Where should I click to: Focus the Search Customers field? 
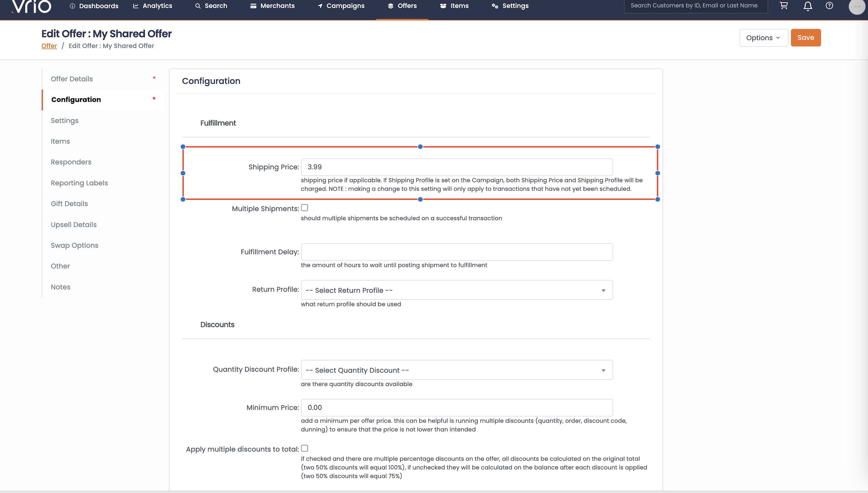(x=696, y=6)
